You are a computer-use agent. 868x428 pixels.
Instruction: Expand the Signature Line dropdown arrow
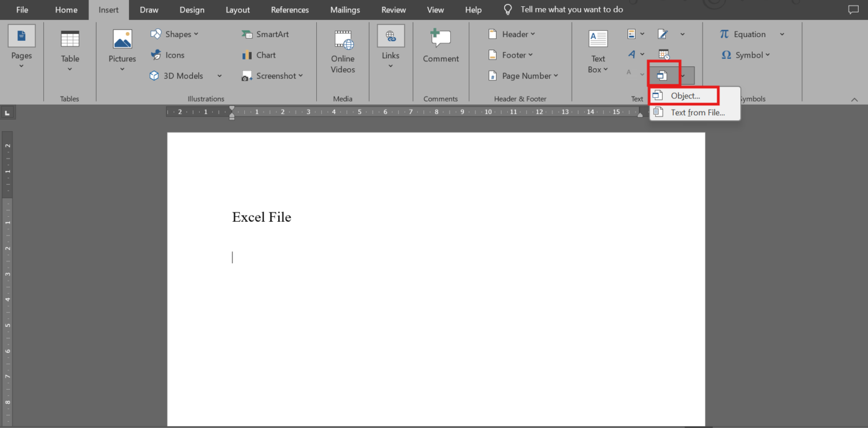tap(683, 34)
